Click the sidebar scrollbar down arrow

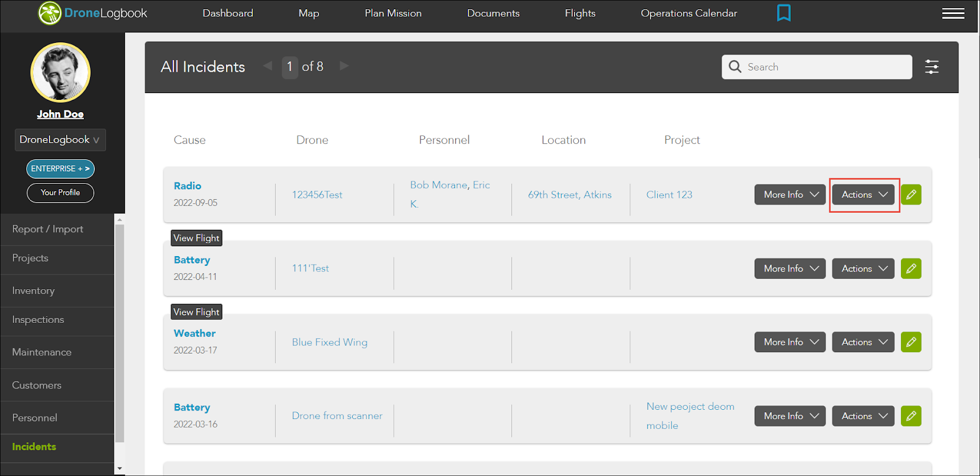coord(119,469)
